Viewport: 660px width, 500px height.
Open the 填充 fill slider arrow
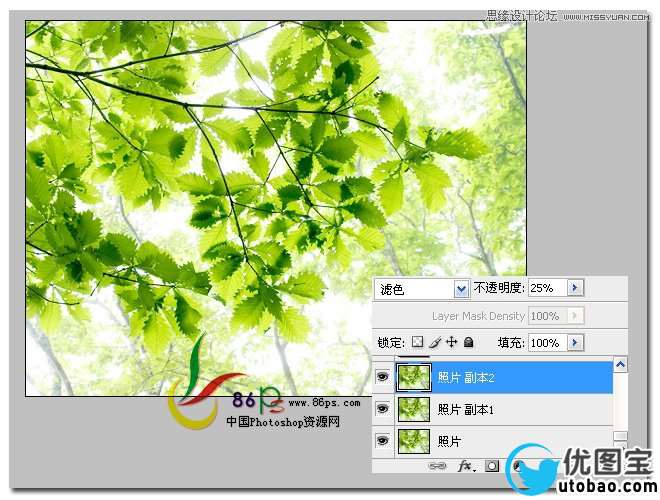[575, 342]
